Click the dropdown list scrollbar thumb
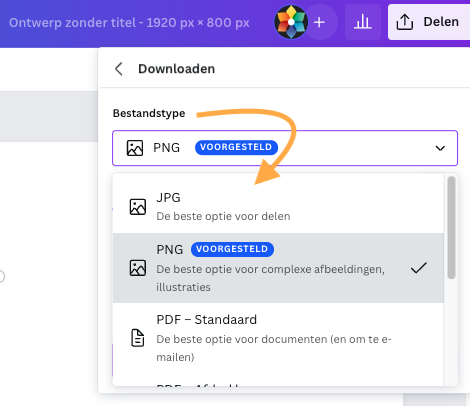Viewport: 470px width, 406px height. [452, 227]
